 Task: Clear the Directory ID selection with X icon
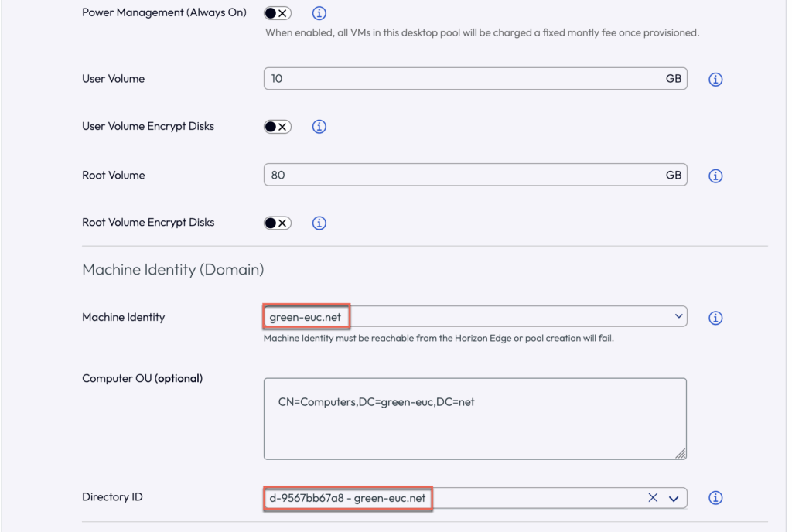click(x=653, y=498)
